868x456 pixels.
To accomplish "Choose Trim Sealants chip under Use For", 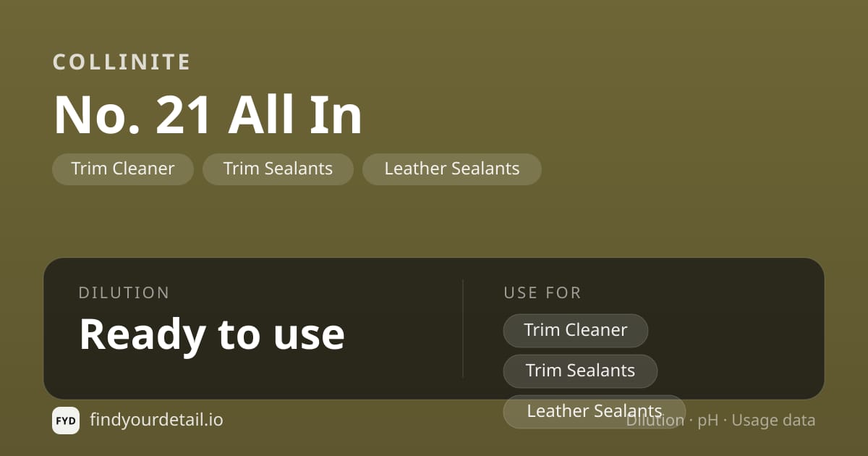I will pyautogui.click(x=580, y=371).
